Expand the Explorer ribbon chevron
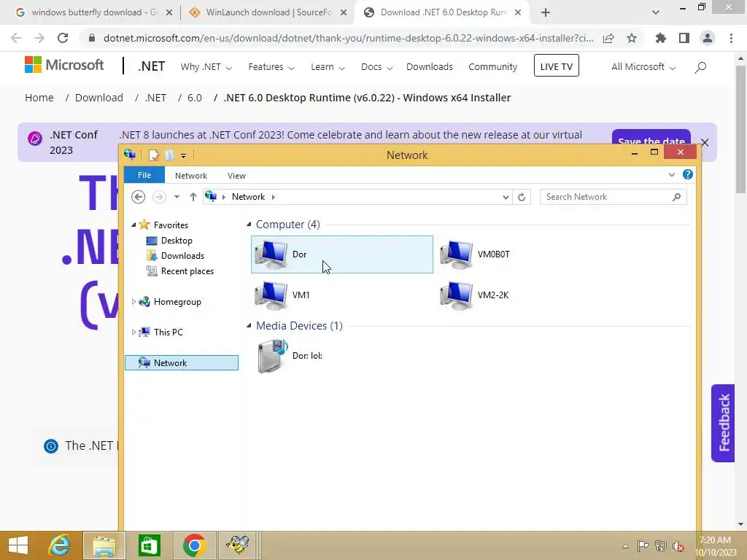The height and width of the screenshot is (560, 747). pos(672,175)
